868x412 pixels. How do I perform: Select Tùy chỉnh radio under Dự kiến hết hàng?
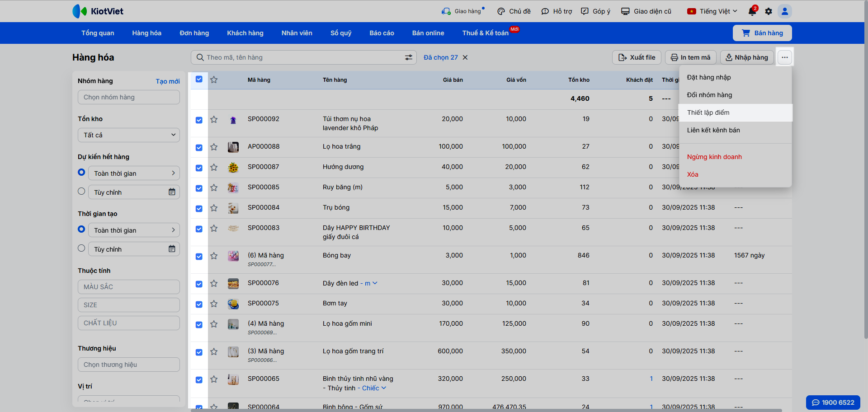(81, 192)
